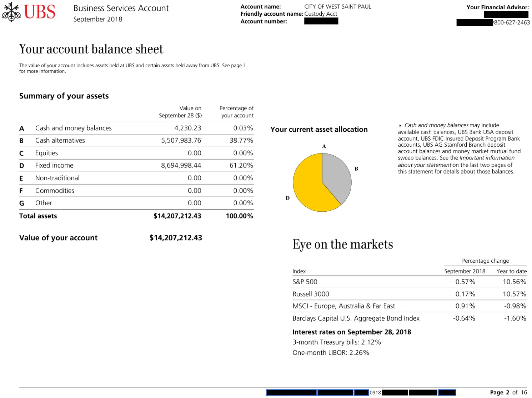Click the UBS three keys logo icon

click(11, 12)
